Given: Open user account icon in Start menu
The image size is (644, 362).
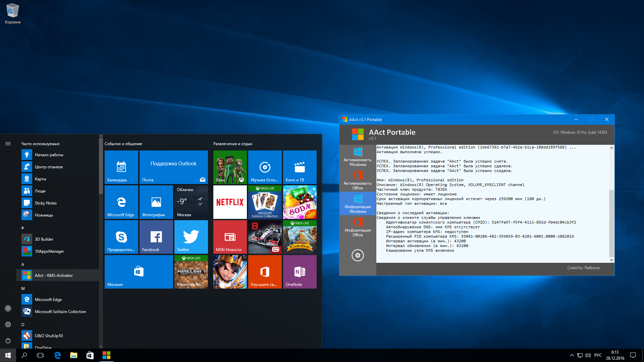Looking at the screenshot, I should [x=8, y=308].
